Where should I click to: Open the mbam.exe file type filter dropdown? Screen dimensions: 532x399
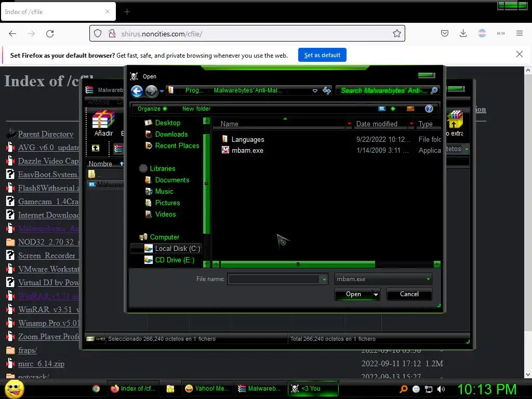383,279
